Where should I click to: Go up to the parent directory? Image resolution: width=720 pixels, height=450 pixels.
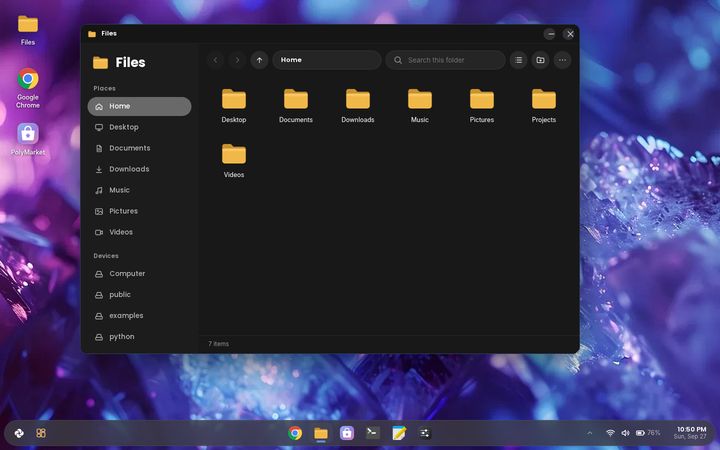(x=259, y=60)
